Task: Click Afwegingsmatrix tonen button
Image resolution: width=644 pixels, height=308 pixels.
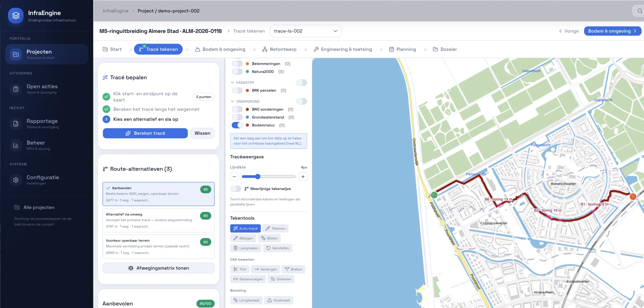Action: click(158, 268)
